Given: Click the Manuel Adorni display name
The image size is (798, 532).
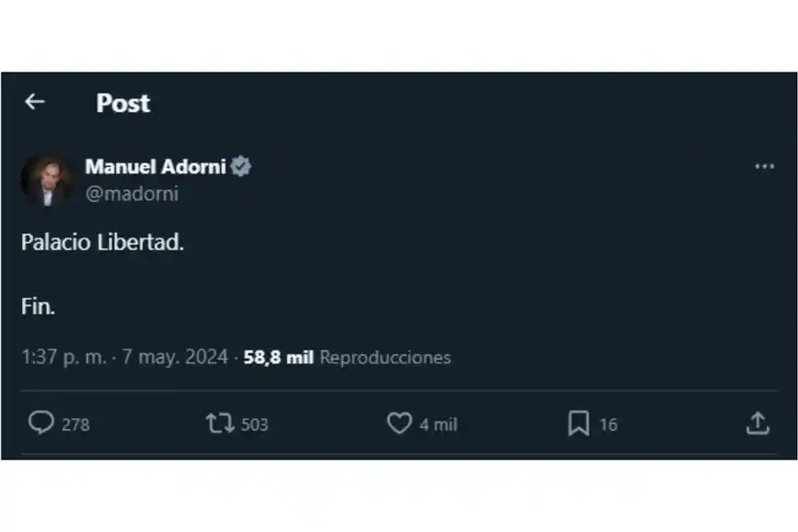Looking at the screenshot, I should tap(155, 167).
